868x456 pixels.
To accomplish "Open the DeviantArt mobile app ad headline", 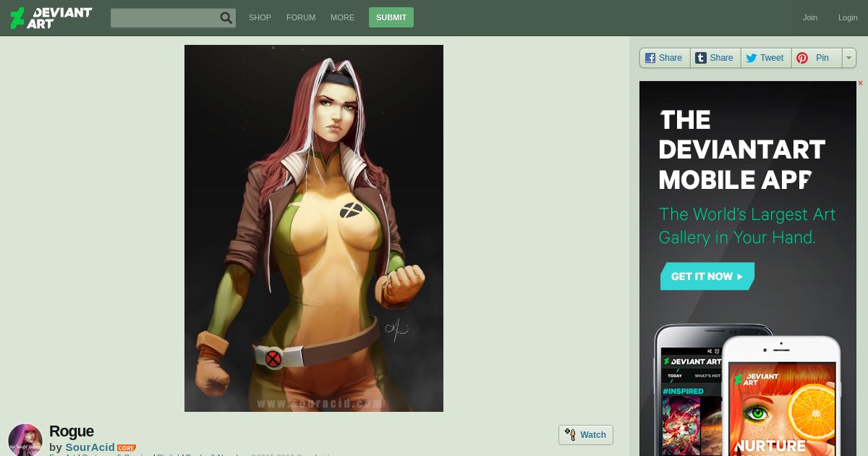I will point(741,150).
